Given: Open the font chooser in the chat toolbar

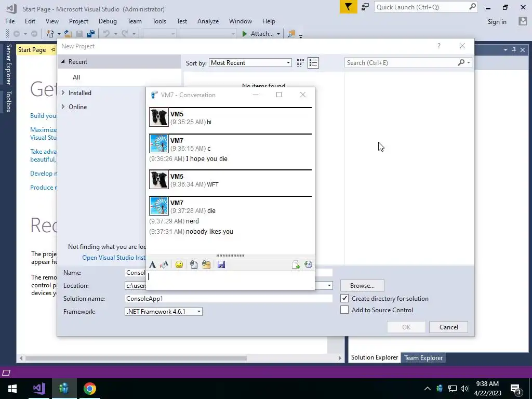Looking at the screenshot, I should pyautogui.click(x=152, y=264).
